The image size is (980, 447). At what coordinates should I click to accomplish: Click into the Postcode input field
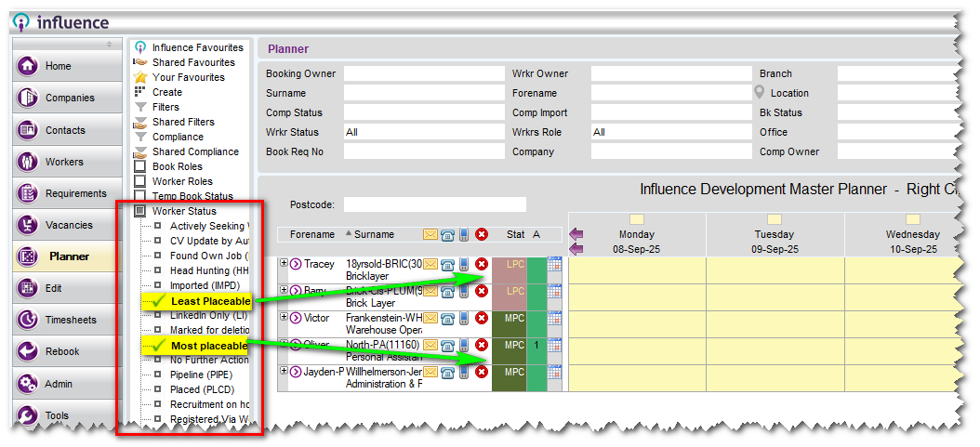(435, 204)
